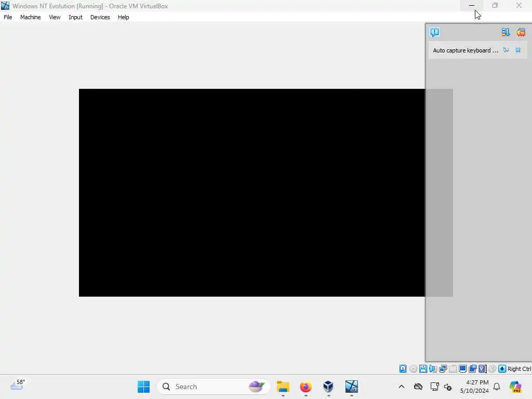Click the Auto capture keyboard notification text
The width and height of the screenshot is (532, 399).
click(465, 50)
